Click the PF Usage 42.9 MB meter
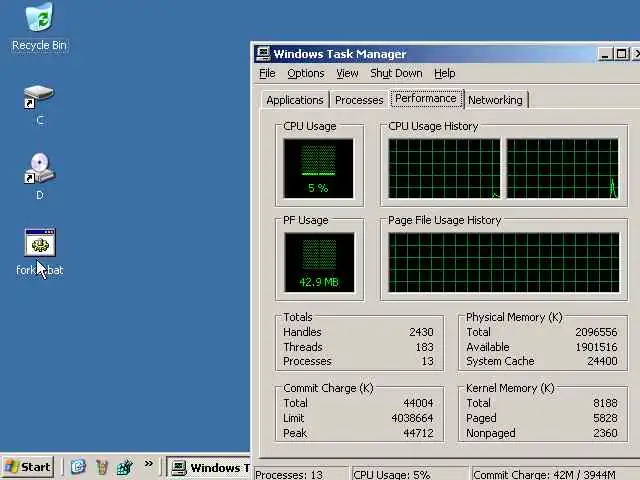Screen dimensions: 640x480 [x=319, y=262]
